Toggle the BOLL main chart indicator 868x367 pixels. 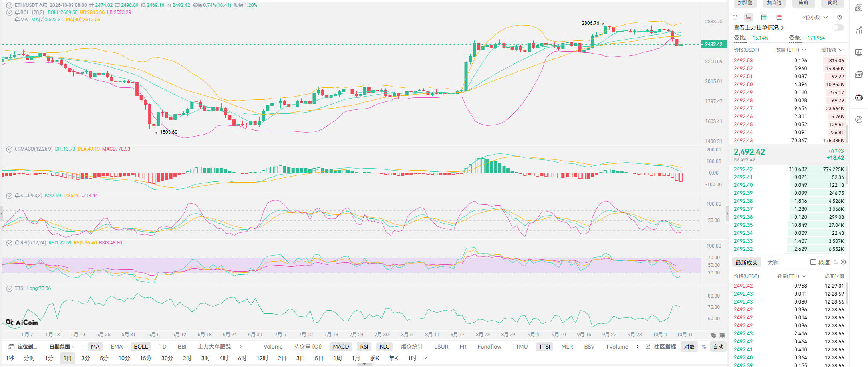click(x=141, y=347)
